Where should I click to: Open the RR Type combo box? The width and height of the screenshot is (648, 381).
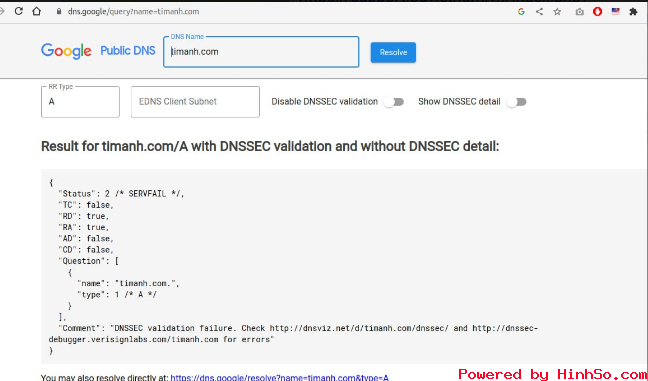80,102
